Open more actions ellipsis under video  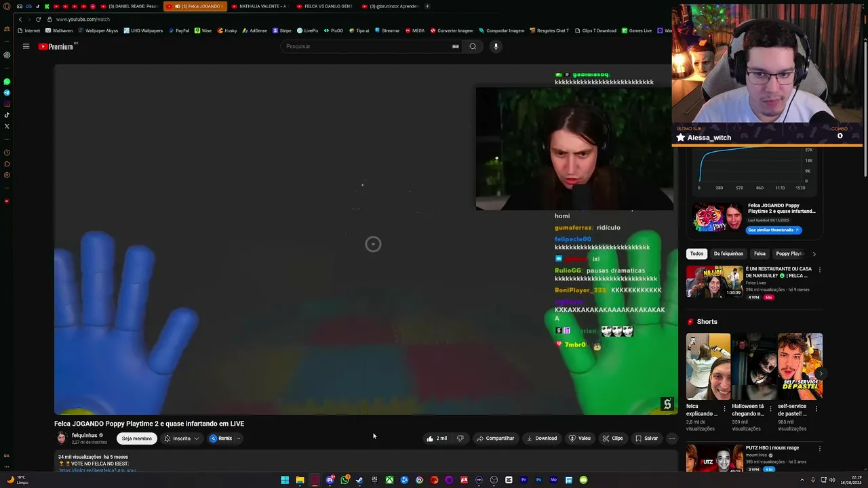click(x=671, y=439)
